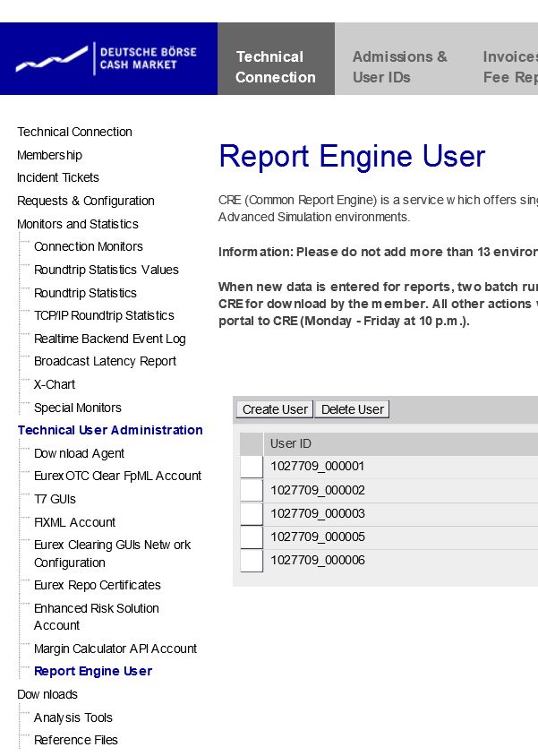Tick checkbox for user 1027709_000006
Image resolution: width=538 pixels, height=756 pixels.
[x=252, y=561]
